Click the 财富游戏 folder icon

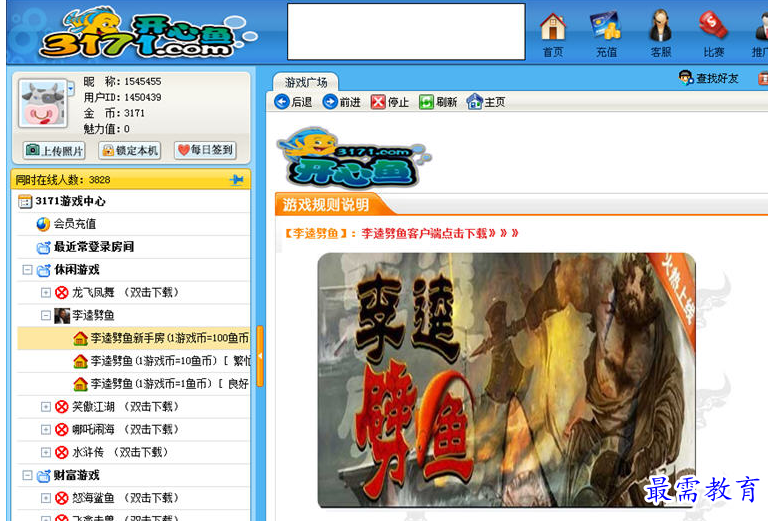(x=44, y=475)
